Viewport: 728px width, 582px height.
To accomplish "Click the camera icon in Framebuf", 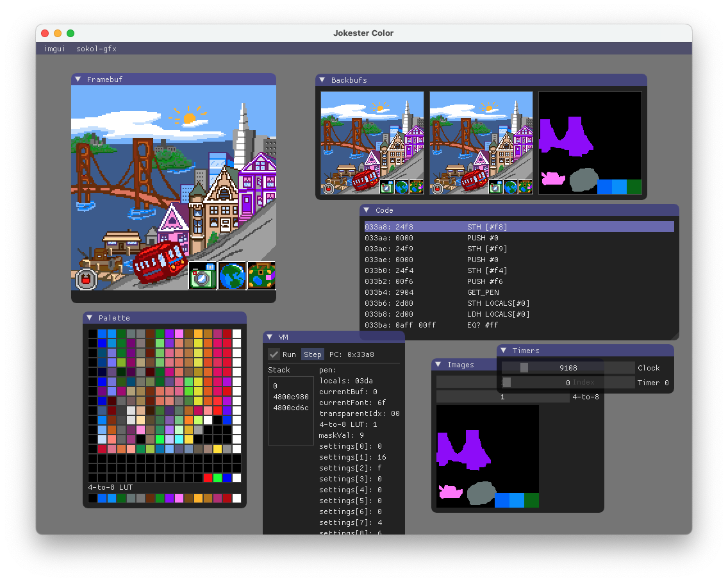I will click(x=203, y=276).
